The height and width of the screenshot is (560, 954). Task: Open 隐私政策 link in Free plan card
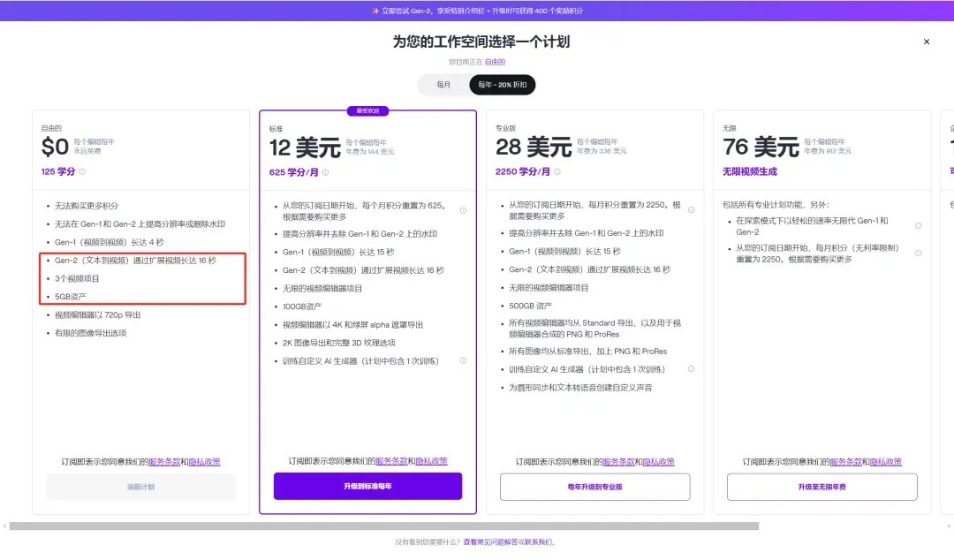(204, 462)
